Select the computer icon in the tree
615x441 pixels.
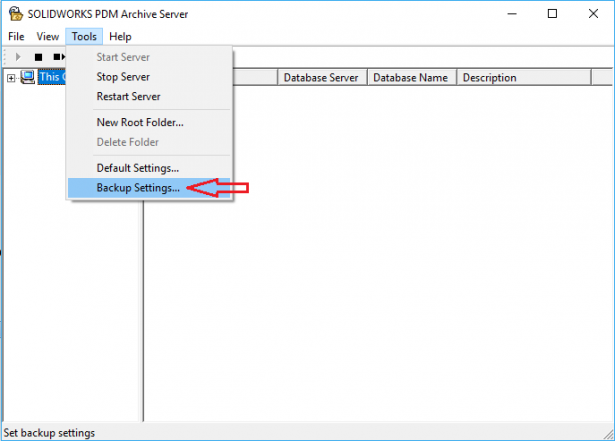point(27,77)
